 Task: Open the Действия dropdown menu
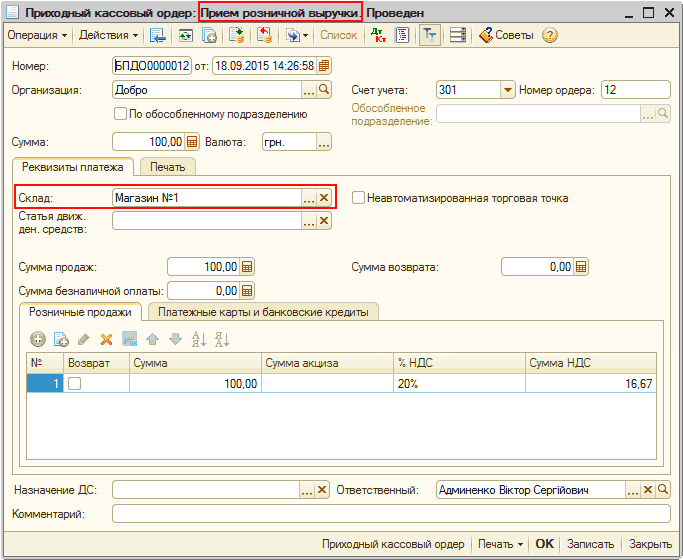108,35
